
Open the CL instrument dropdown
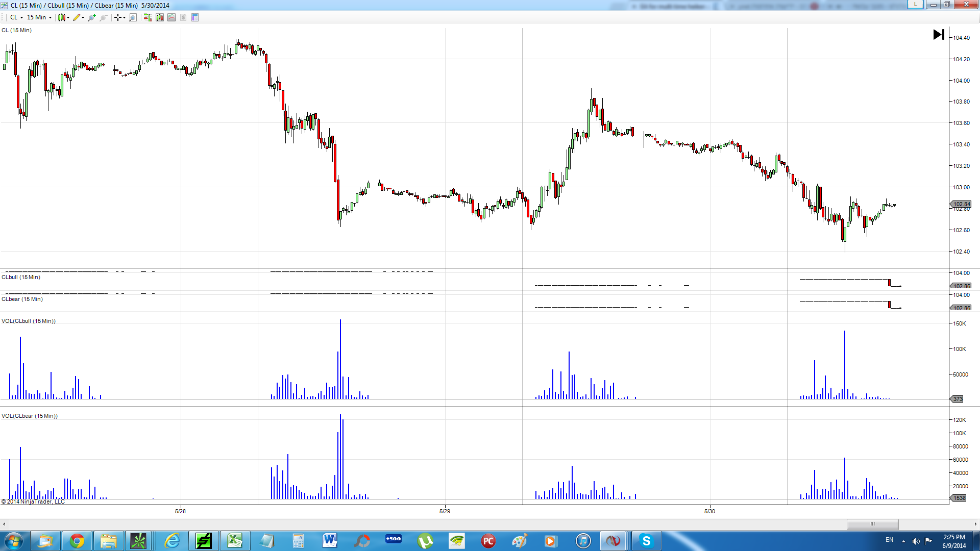tap(16, 17)
